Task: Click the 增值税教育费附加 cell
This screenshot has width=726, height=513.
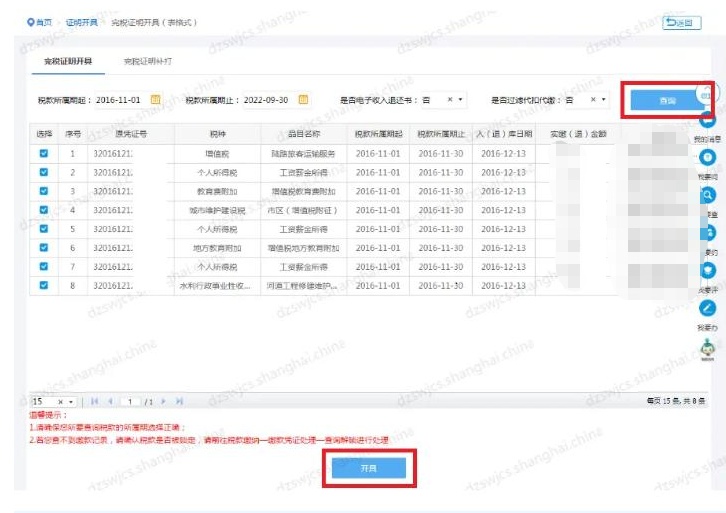Action: point(304,191)
